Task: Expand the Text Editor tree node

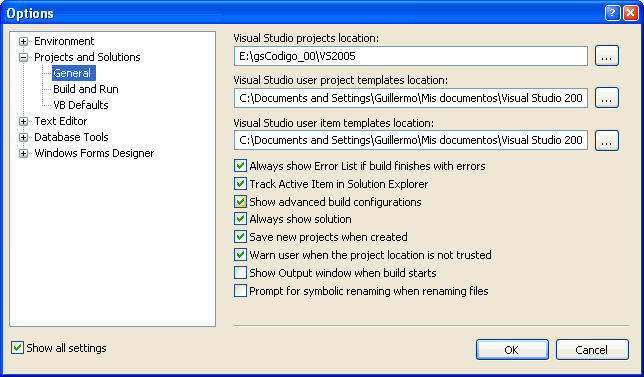Action: 23,122
